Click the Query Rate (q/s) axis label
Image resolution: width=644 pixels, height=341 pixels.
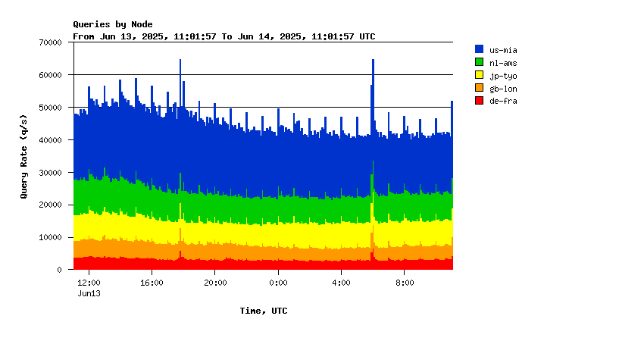[x=23, y=157]
